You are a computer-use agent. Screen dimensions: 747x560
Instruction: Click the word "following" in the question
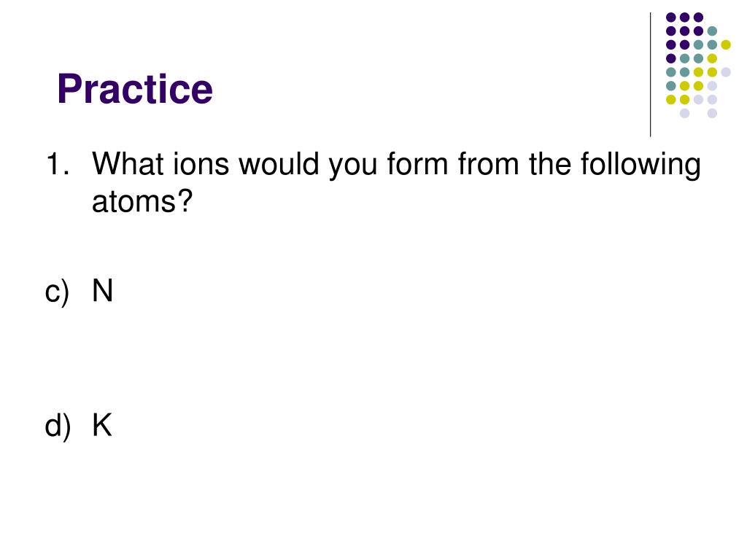tap(640, 166)
